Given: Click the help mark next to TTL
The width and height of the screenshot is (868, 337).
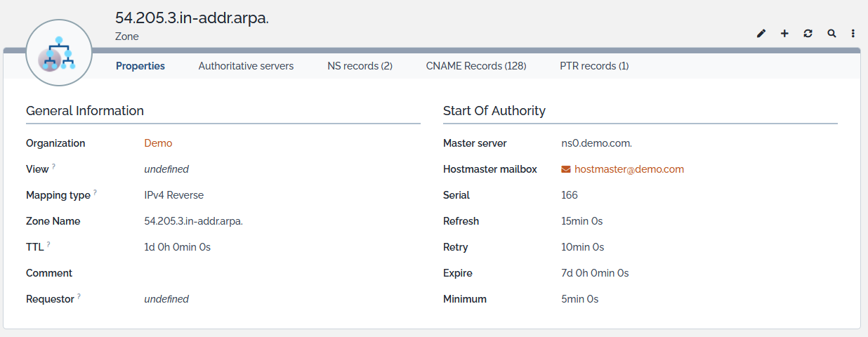Looking at the screenshot, I should (x=48, y=244).
